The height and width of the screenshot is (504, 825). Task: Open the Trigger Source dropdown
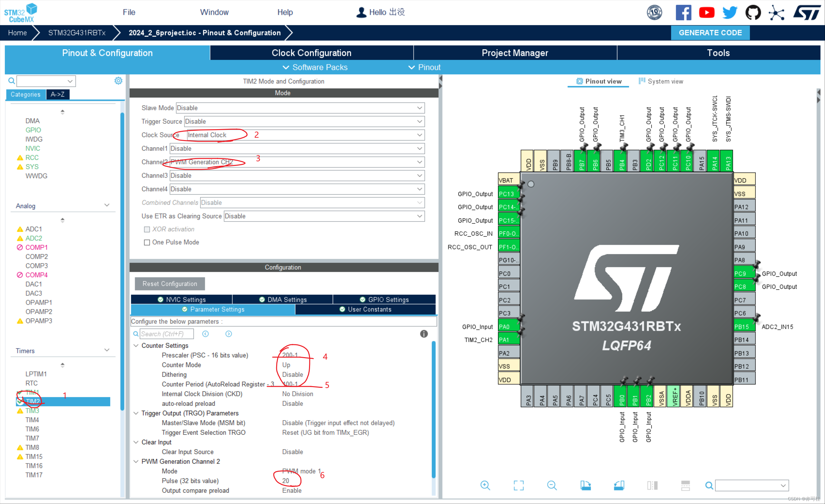tap(304, 121)
